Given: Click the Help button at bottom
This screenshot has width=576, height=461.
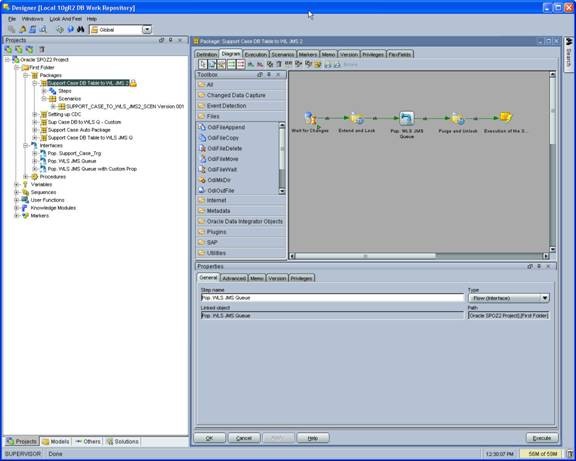Looking at the screenshot, I should [313, 438].
